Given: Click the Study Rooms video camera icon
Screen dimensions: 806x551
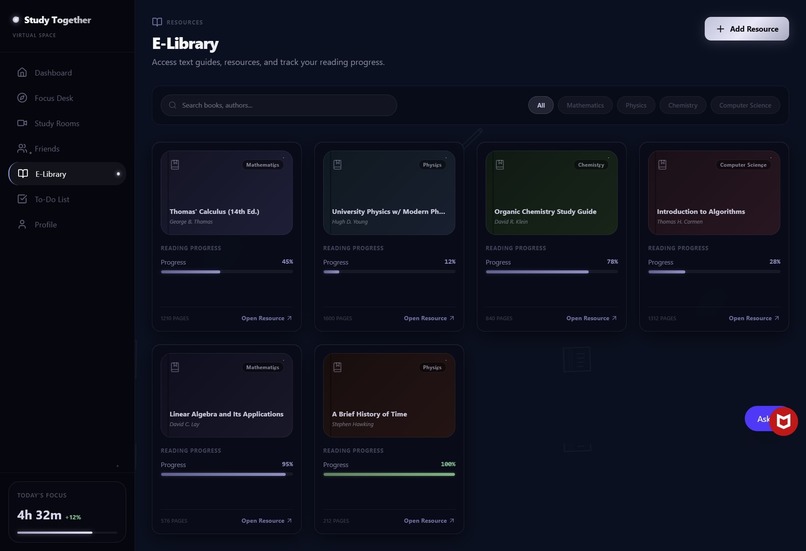Looking at the screenshot, I should (22, 123).
